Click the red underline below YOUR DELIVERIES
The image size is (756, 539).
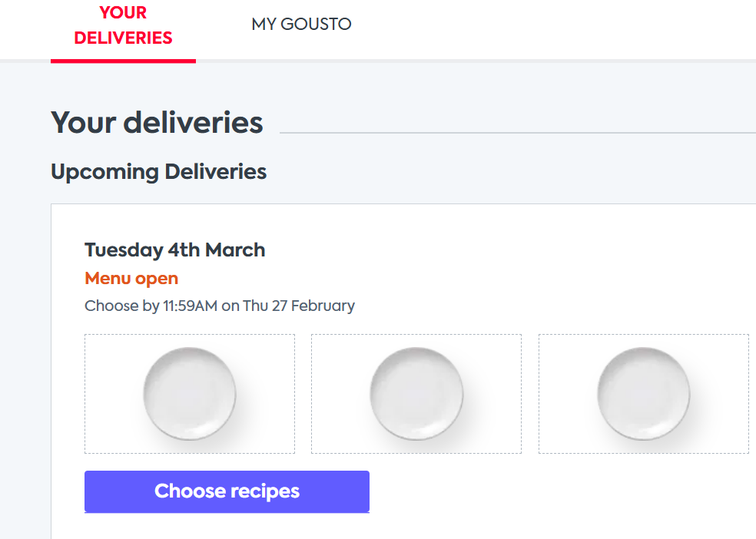pos(123,62)
